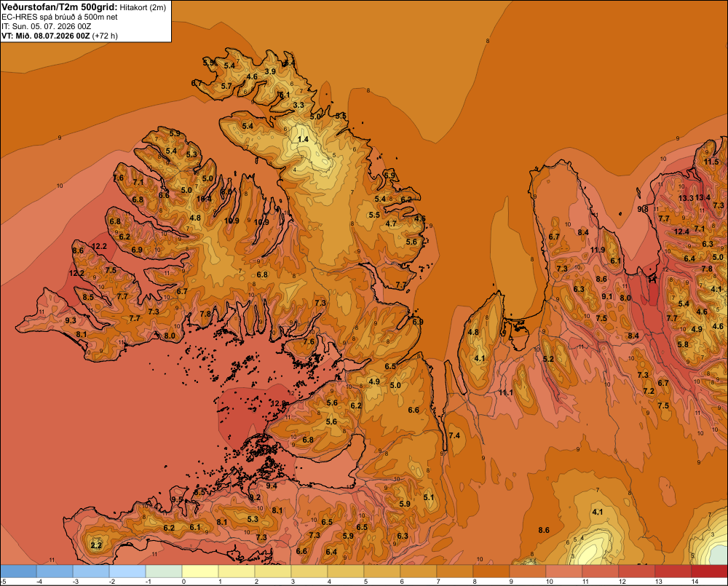Image resolution: width=728 pixels, height=586 pixels.
Task: Click the 9.3 temperature value on the map
Action: [x=71, y=320]
